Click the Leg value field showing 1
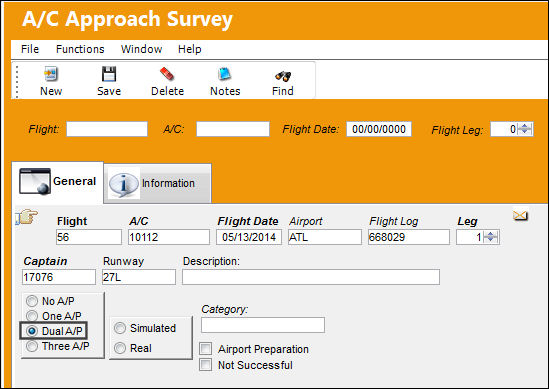 coord(470,237)
